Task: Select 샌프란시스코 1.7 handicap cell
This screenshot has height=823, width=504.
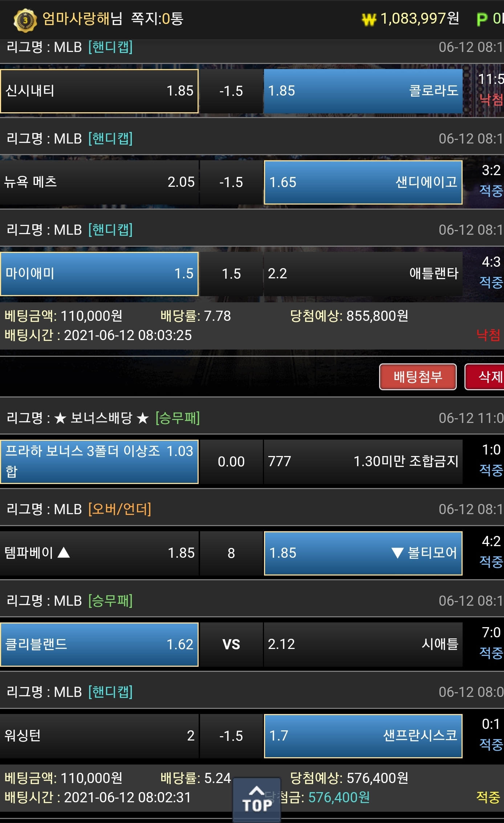Action: point(363,736)
